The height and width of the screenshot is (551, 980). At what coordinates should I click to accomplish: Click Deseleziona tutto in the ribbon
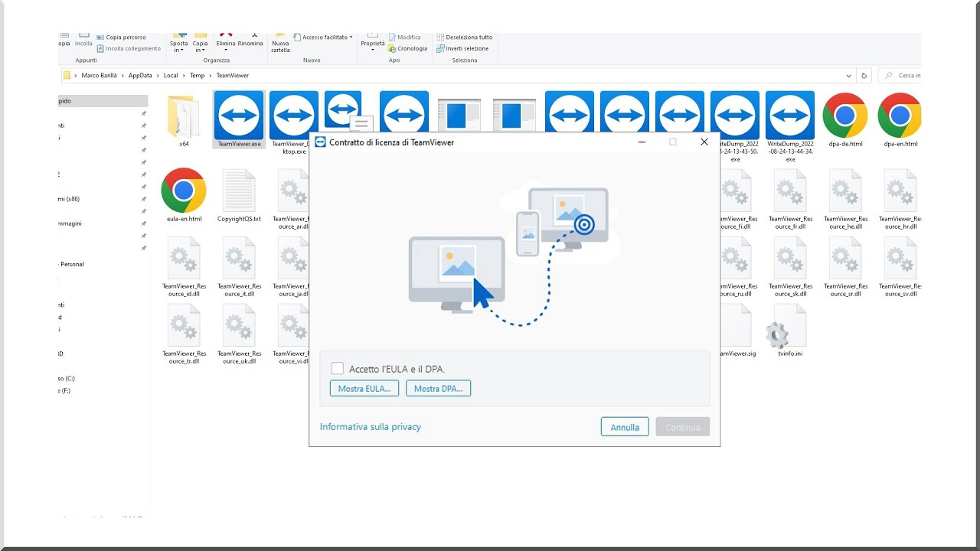pos(465,37)
